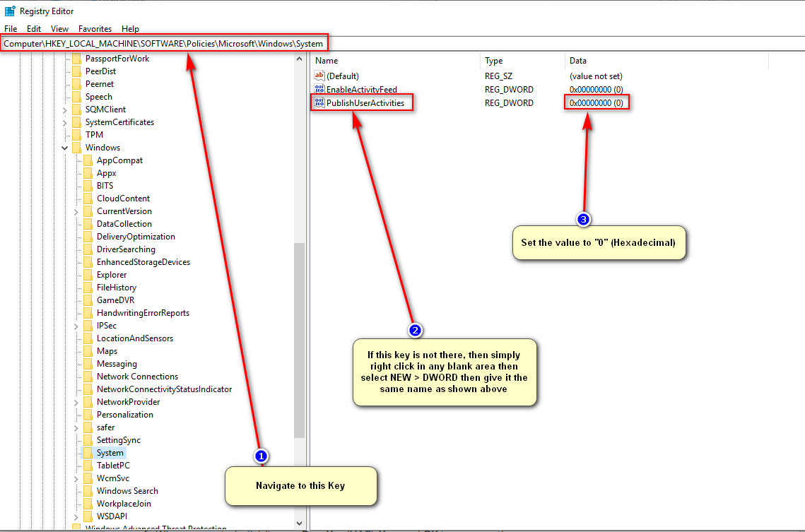
Task: Expand the NetworkProvider key
Action: point(76,402)
